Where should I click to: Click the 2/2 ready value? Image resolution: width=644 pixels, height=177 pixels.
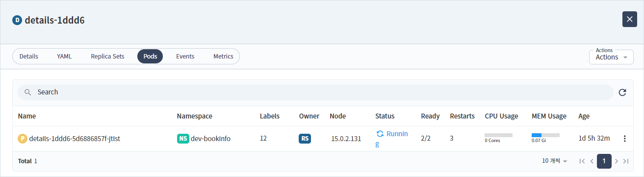pyautogui.click(x=426, y=139)
